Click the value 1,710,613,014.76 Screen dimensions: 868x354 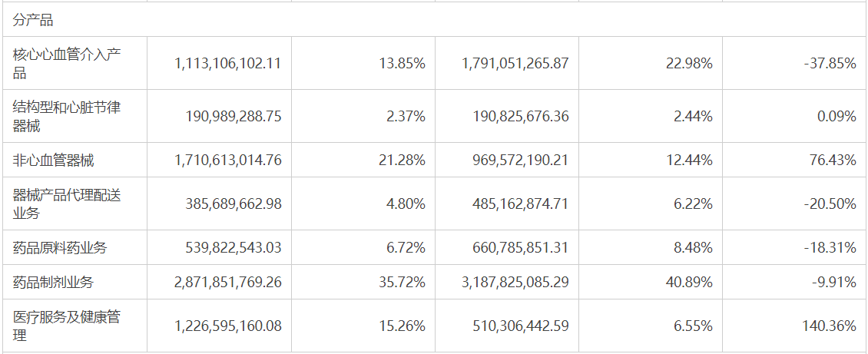228,160
